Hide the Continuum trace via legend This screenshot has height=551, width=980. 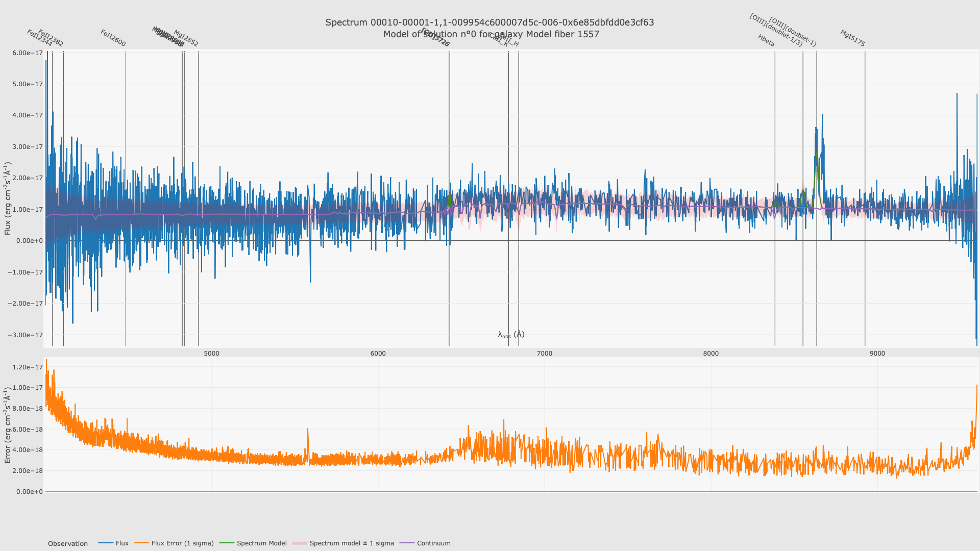(433, 543)
